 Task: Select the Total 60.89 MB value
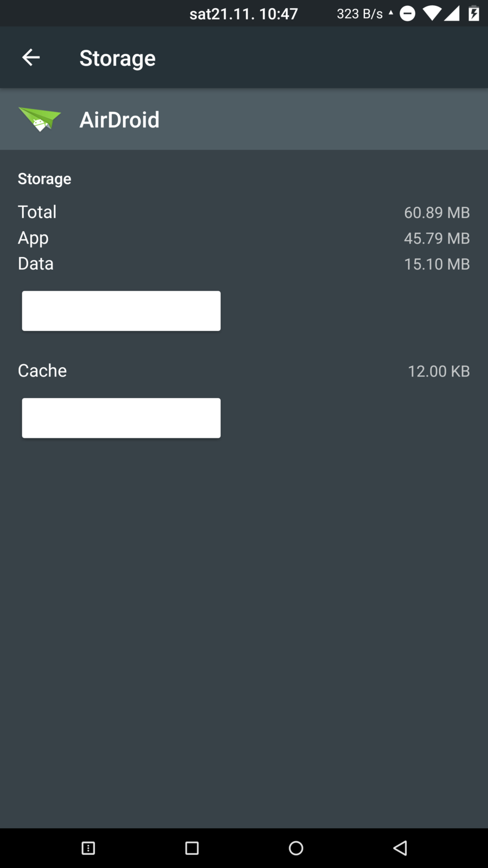point(436,213)
